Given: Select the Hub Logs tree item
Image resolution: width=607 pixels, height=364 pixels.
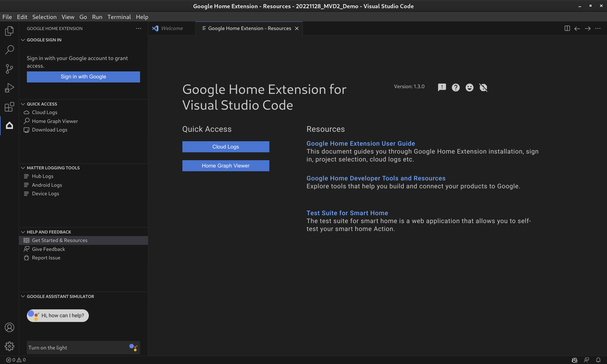Looking at the screenshot, I should click(x=42, y=176).
